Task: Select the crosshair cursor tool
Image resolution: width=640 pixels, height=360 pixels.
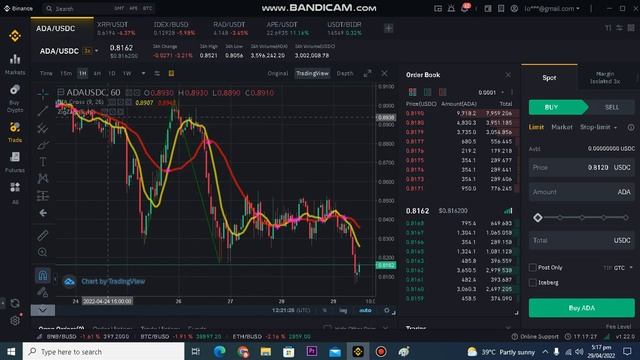Action: click(43, 94)
